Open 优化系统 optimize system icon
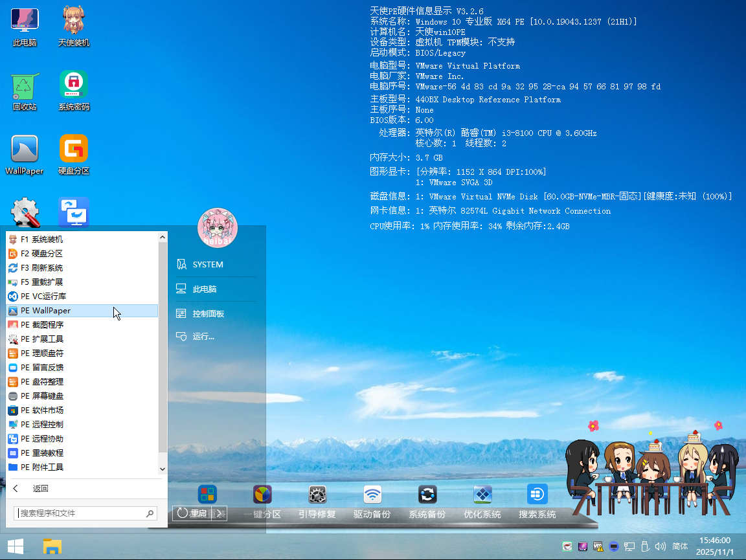 [x=482, y=495]
